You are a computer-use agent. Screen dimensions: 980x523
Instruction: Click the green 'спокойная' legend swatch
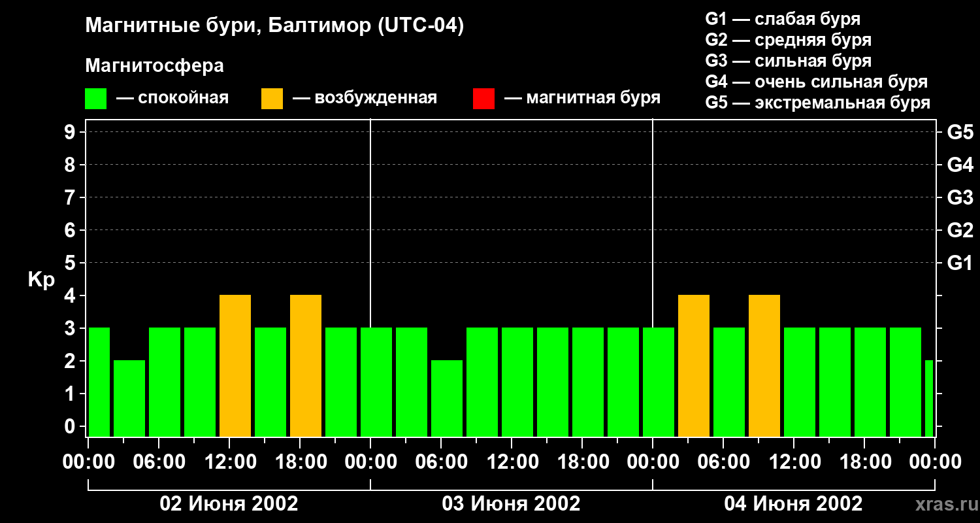click(95, 99)
